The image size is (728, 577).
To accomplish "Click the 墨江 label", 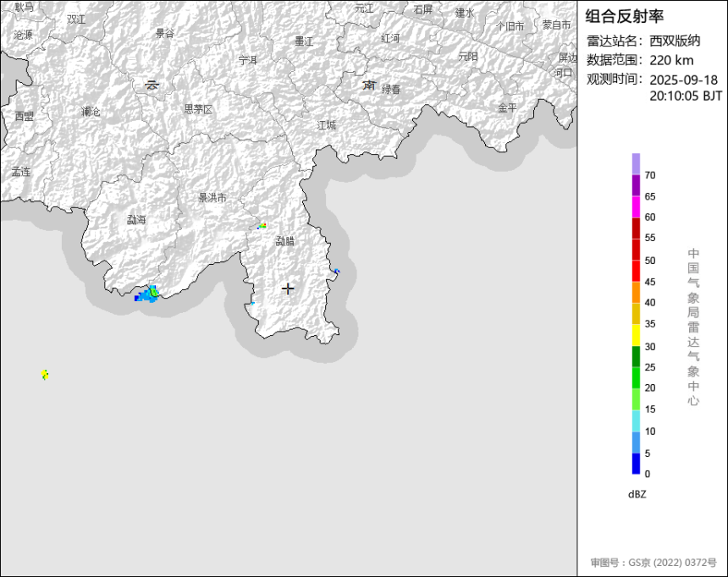I will tap(304, 41).
